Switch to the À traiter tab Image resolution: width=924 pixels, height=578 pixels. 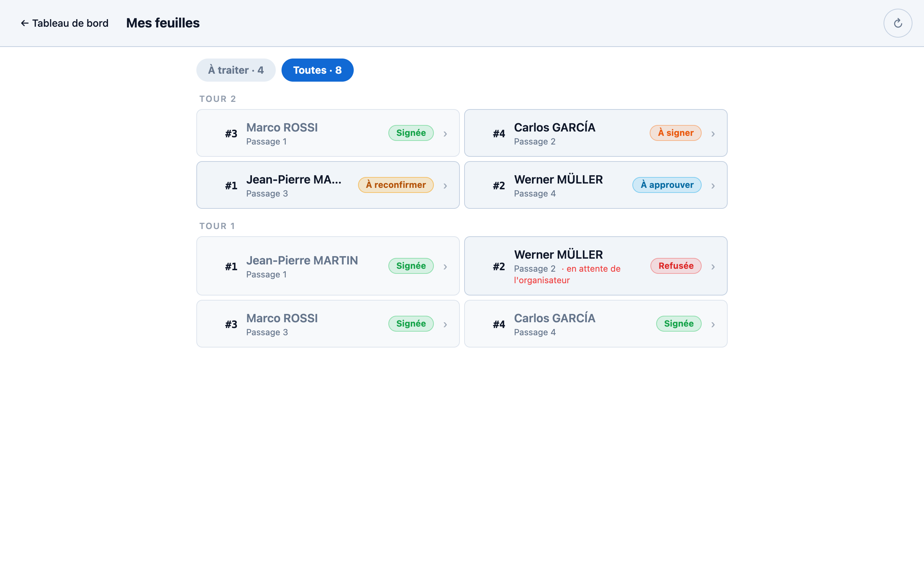pyautogui.click(x=236, y=70)
